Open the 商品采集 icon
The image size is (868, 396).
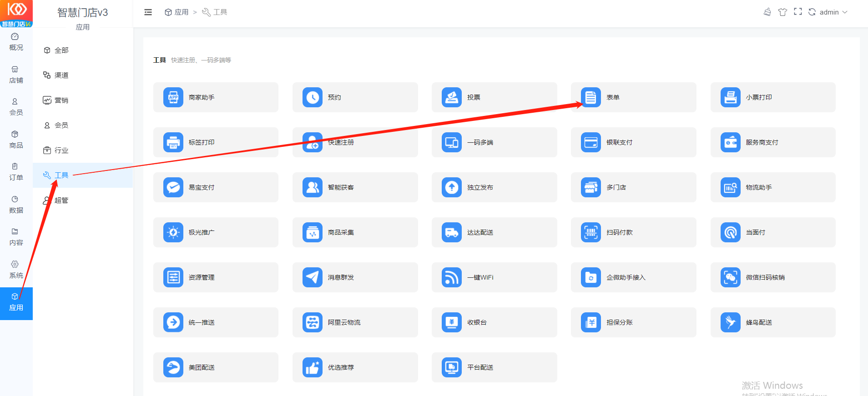(313, 232)
